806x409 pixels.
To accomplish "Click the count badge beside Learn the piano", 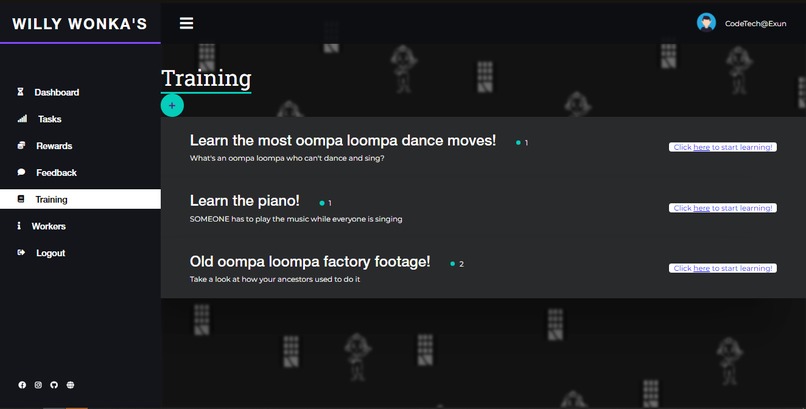I will (326, 203).
